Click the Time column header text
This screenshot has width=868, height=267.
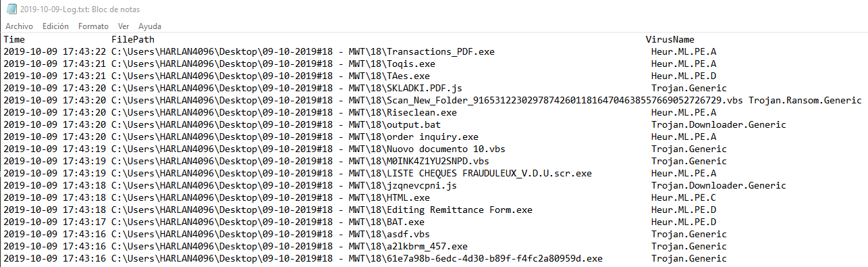pos(14,40)
